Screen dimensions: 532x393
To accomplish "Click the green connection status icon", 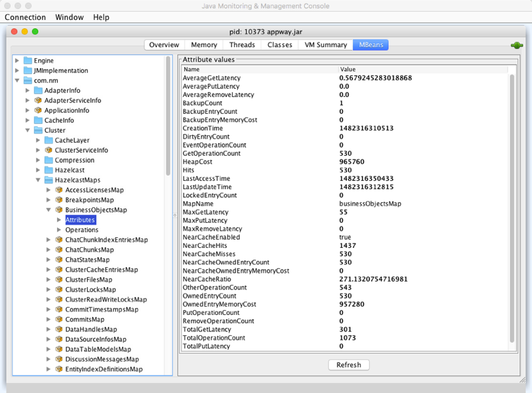I will point(516,45).
